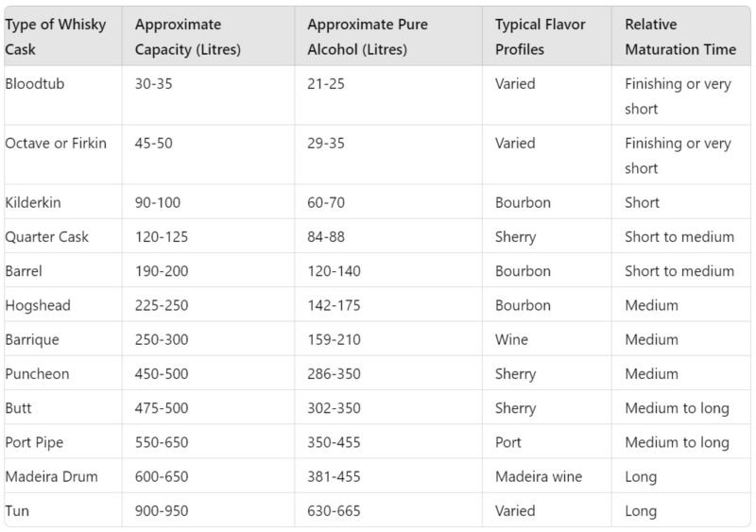
Task: Click the Butt capacity '475-500' cell
Action: point(162,408)
